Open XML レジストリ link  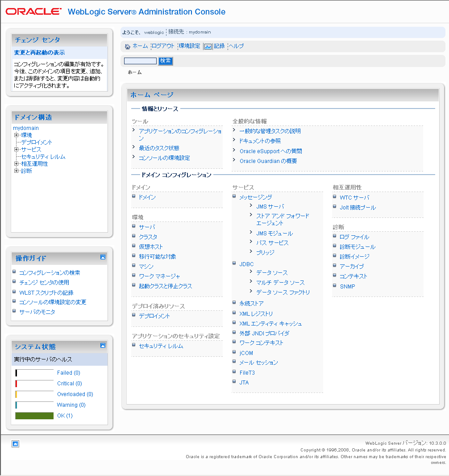coord(256,314)
